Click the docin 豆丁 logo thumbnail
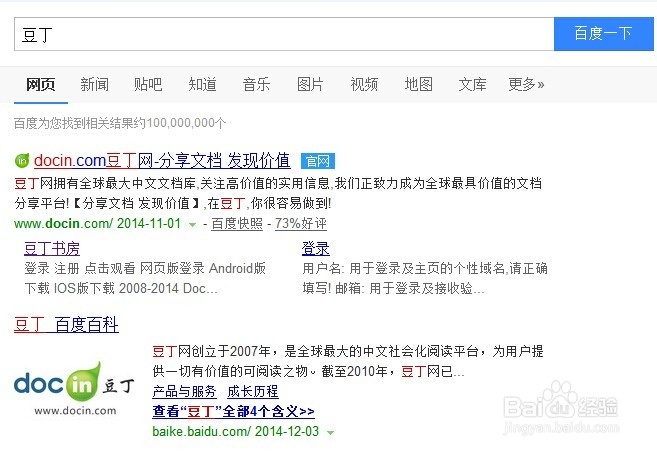This screenshot has height=451, width=657. 75,389
